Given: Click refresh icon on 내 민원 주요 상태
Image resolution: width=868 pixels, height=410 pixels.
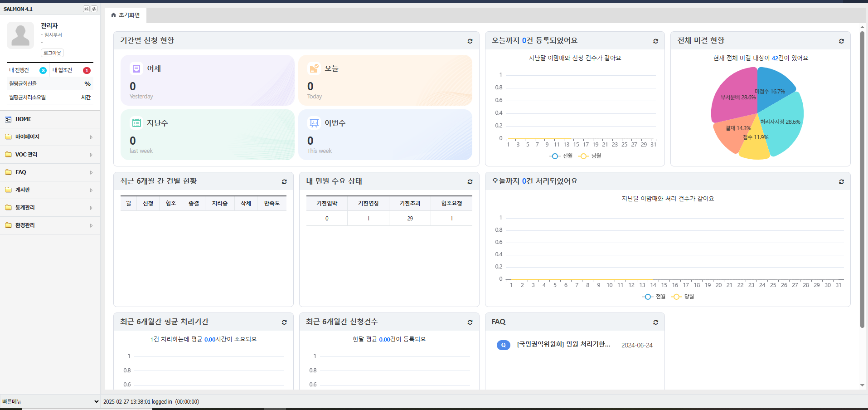Looking at the screenshot, I should 470,182.
